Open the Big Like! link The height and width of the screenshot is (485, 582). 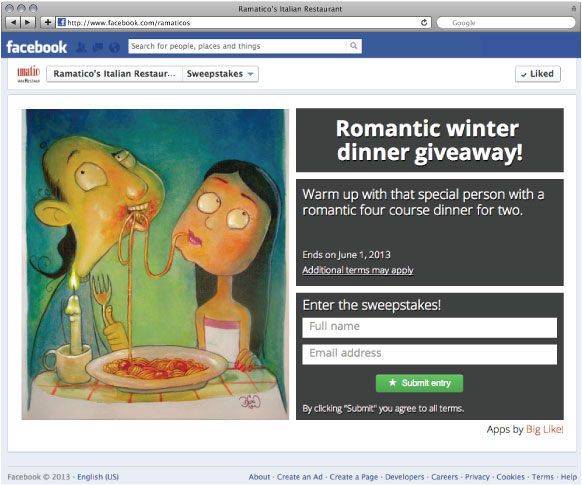(x=545, y=429)
